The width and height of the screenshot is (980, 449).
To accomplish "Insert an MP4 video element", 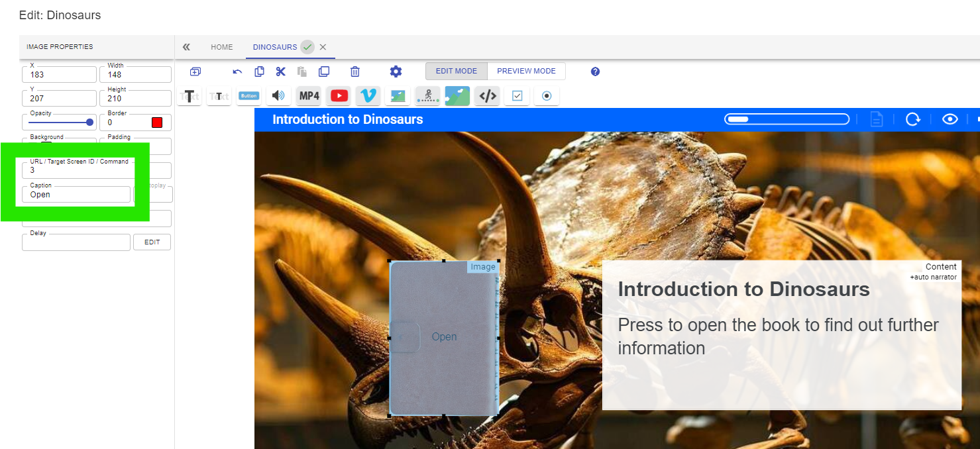I will 309,96.
